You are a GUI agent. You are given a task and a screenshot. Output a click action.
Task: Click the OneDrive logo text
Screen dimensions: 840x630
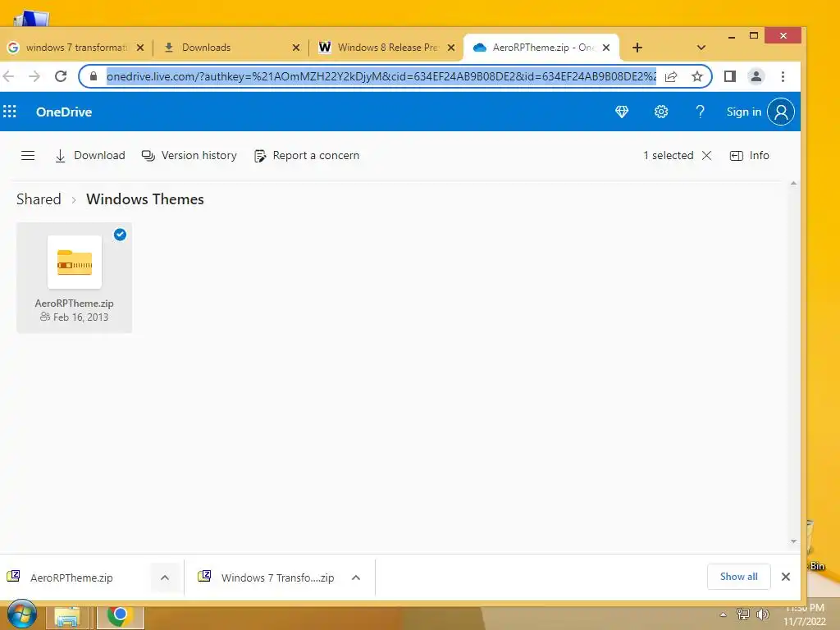[x=64, y=112]
